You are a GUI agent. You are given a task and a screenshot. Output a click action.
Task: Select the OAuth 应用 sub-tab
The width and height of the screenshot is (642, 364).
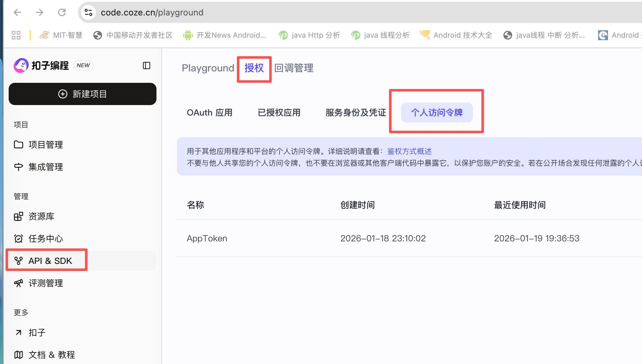210,112
